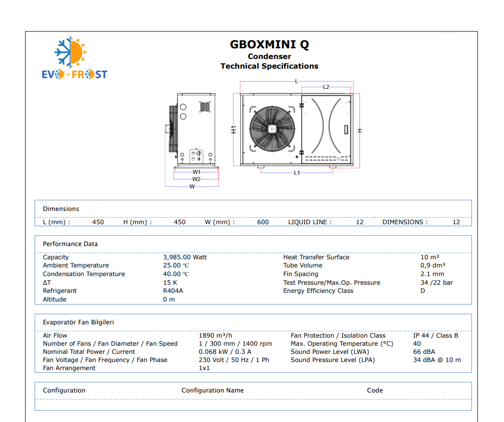Viewport: 504px width, 422px height.
Task: Click the Number of Fans / Fan Diameter label
Action: (x=110, y=344)
